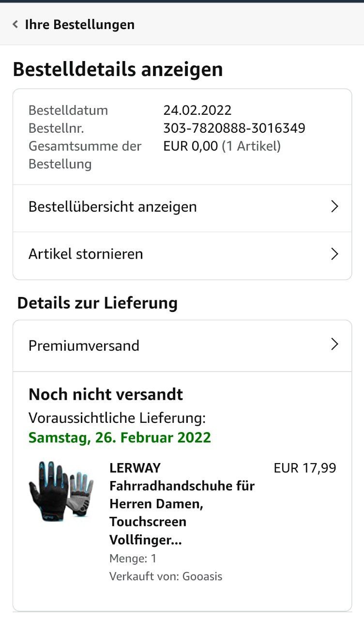Select Artikel stornieren option
364x620 pixels.
(86, 254)
